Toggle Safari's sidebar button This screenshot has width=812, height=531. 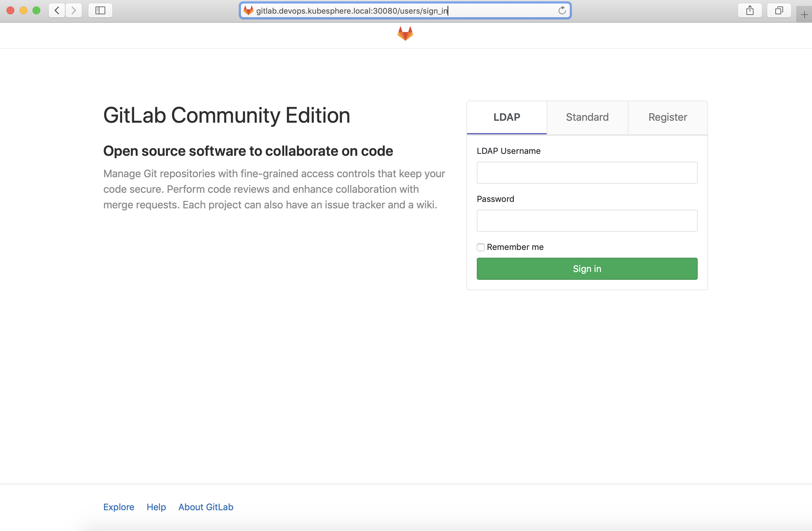(100, 11)
